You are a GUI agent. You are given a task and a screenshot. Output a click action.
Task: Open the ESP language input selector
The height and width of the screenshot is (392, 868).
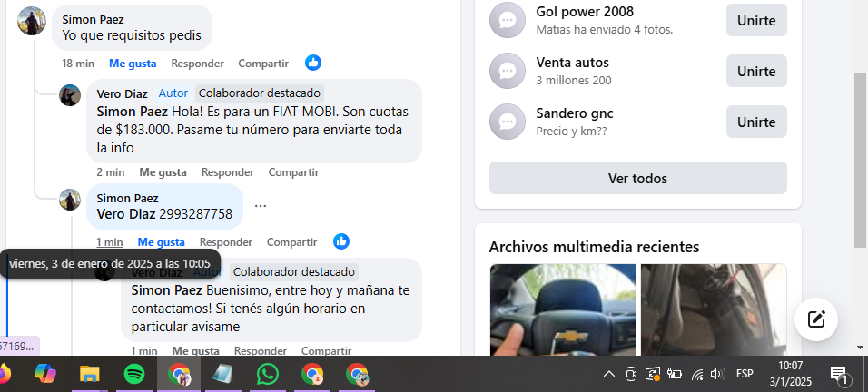point(745,375)
